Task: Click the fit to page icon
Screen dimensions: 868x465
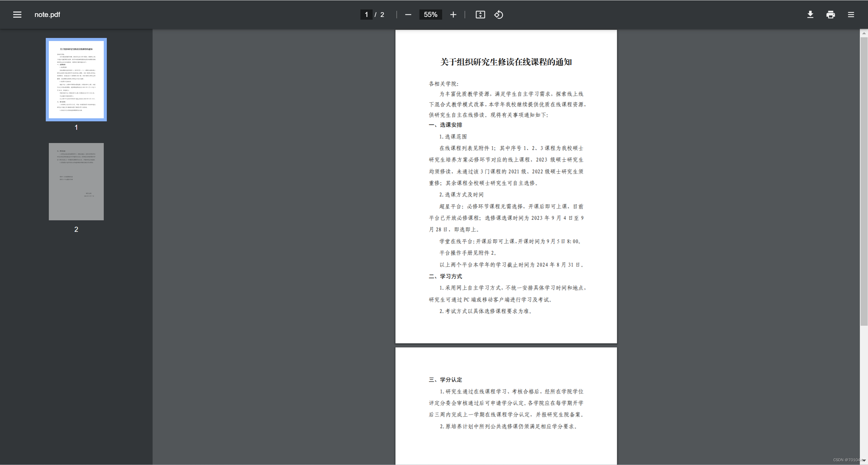Action: [480, 15]
